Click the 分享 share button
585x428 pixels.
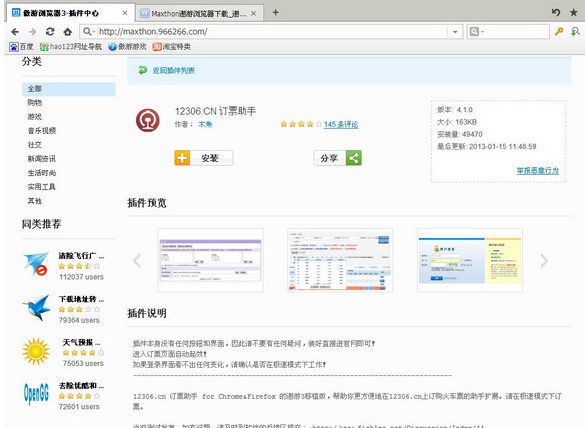(x=338, y=158)
